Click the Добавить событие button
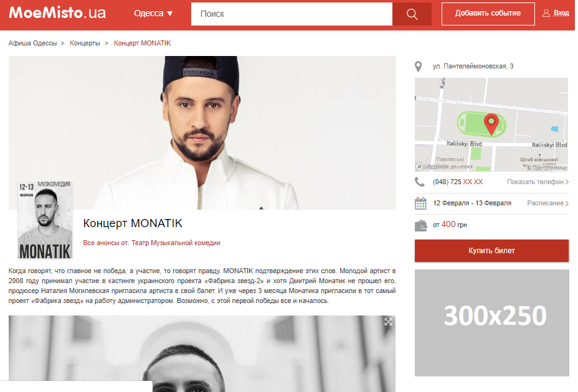The image size is (578, 392). coord(488,14)
